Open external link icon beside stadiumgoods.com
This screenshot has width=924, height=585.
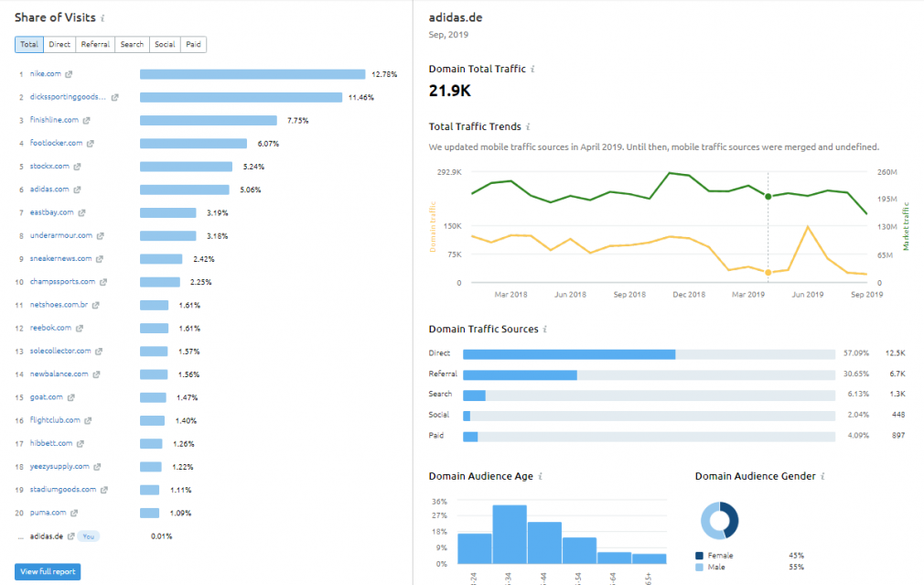point(103,490)
